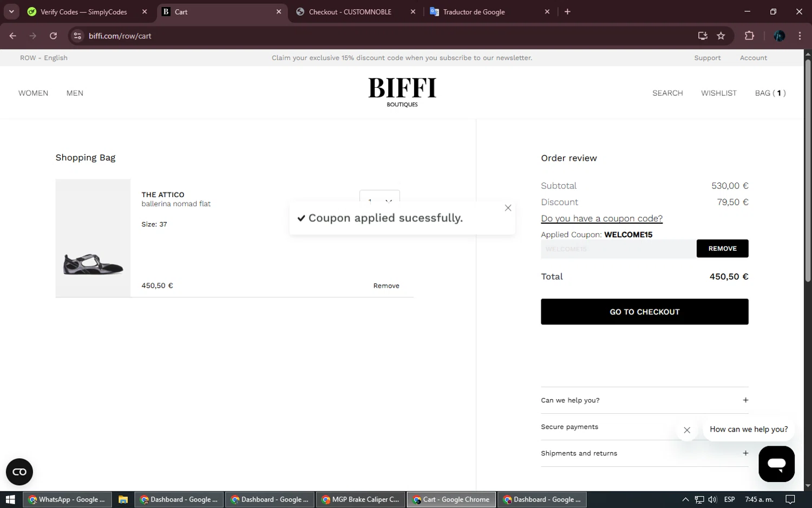Screen dimensions: 812x508
Task: Click the ballerina nomad flat thumbnail
Action: (93, 238)
